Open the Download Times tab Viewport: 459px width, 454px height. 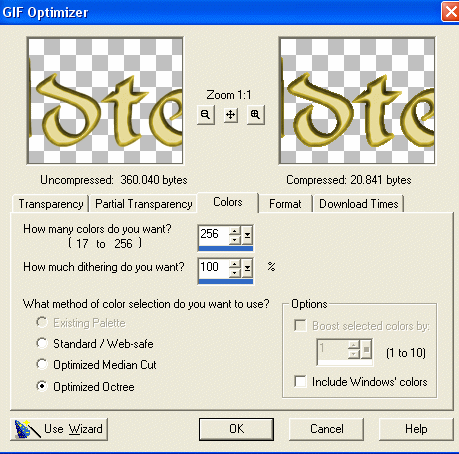359,204
